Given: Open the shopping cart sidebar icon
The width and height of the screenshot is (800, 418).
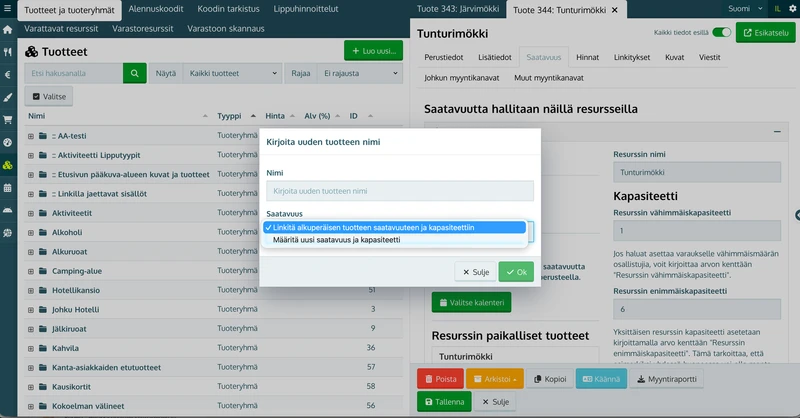Looking at the screenshot, I should click(8, 120).
